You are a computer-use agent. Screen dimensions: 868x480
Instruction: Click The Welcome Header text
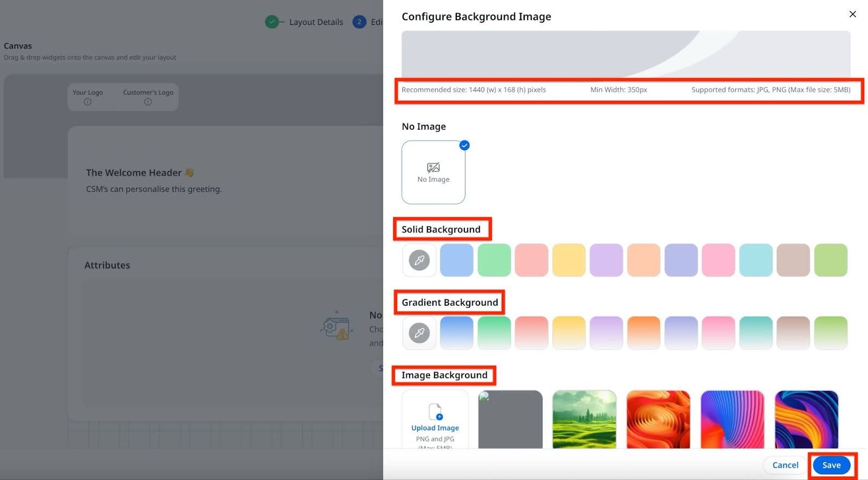(134, 172)
